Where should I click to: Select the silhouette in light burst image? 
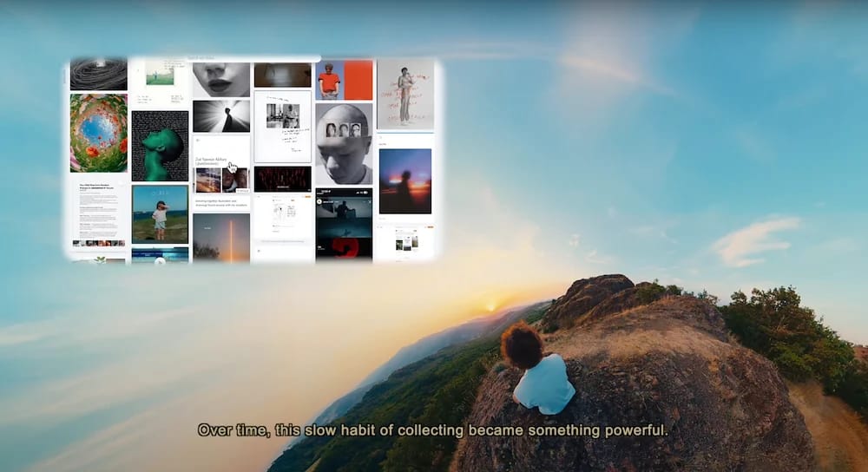pos(220,115)
